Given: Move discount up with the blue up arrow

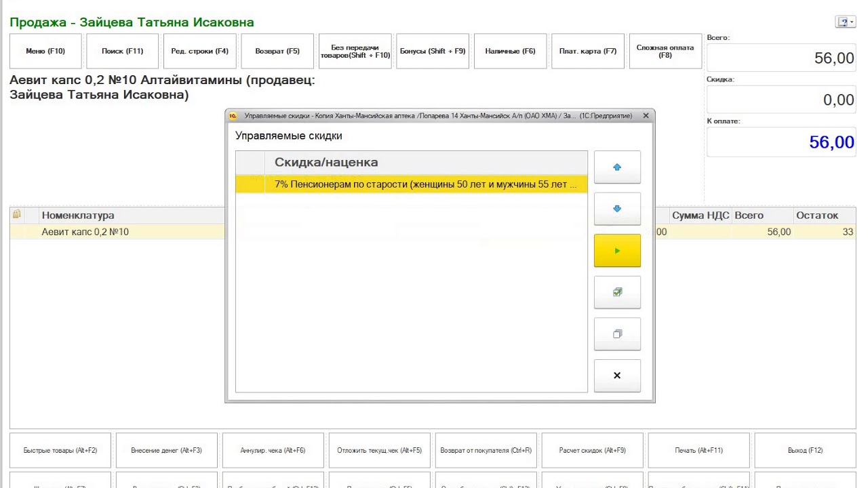Looking at the screenshot, I should [617, 167].
